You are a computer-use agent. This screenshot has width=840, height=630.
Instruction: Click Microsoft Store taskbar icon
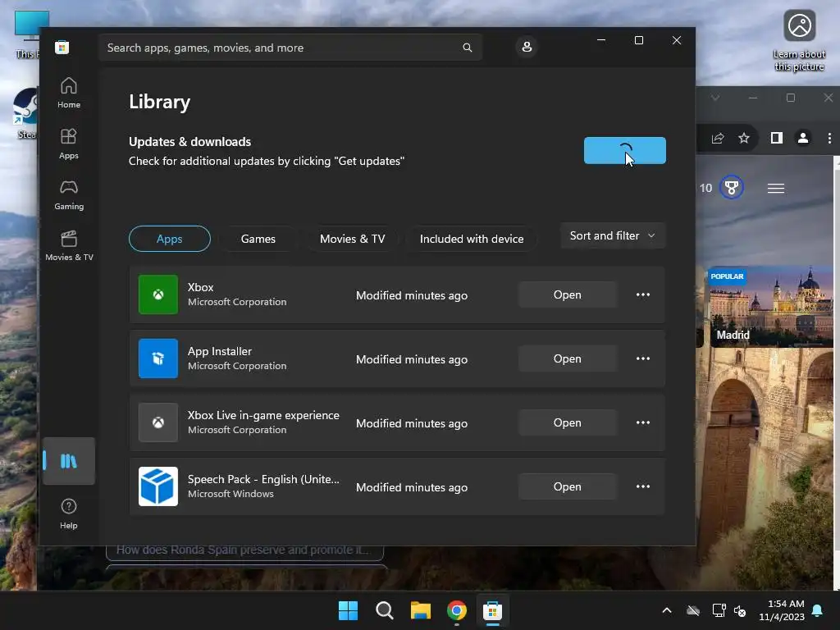tap(492, 610)
